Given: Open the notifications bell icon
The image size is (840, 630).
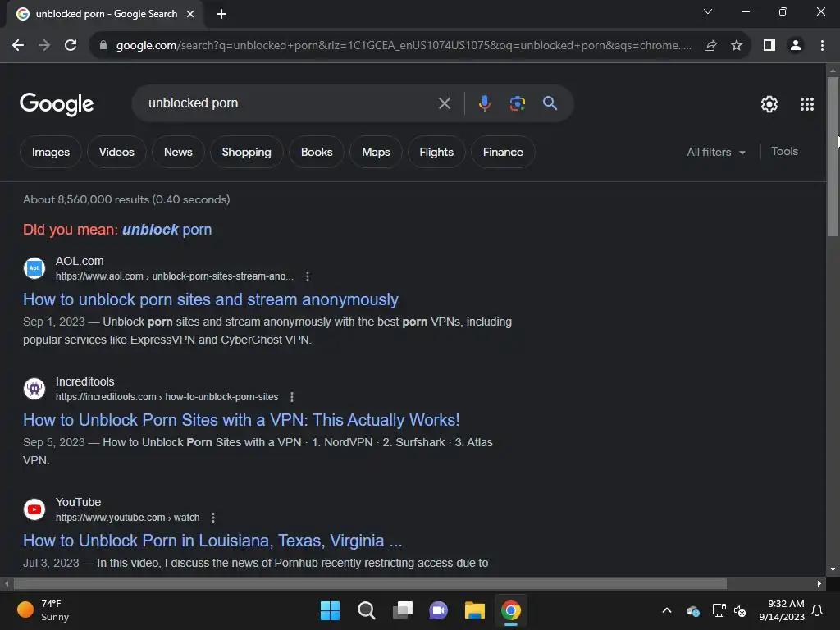Looking at the screenshot, I should (x=818, y=610).
